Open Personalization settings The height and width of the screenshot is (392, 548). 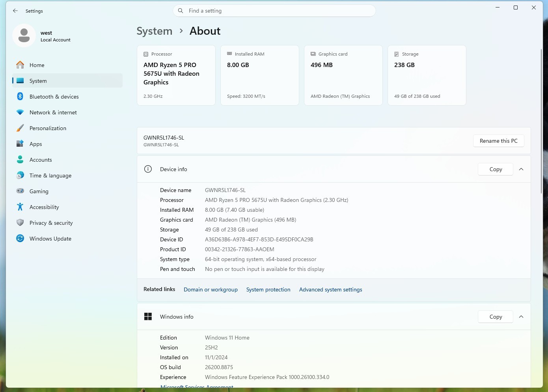point(67,128)
